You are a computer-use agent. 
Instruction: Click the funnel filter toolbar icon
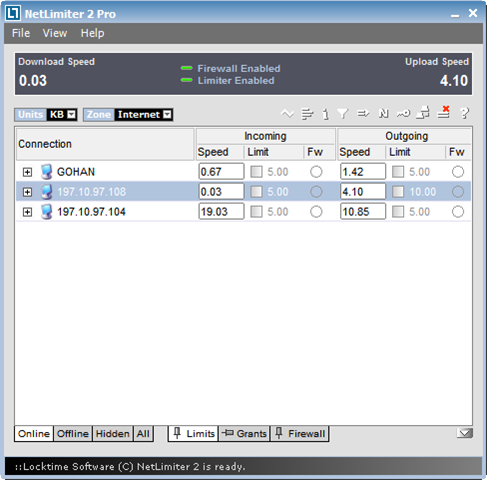tap(343, 114)
